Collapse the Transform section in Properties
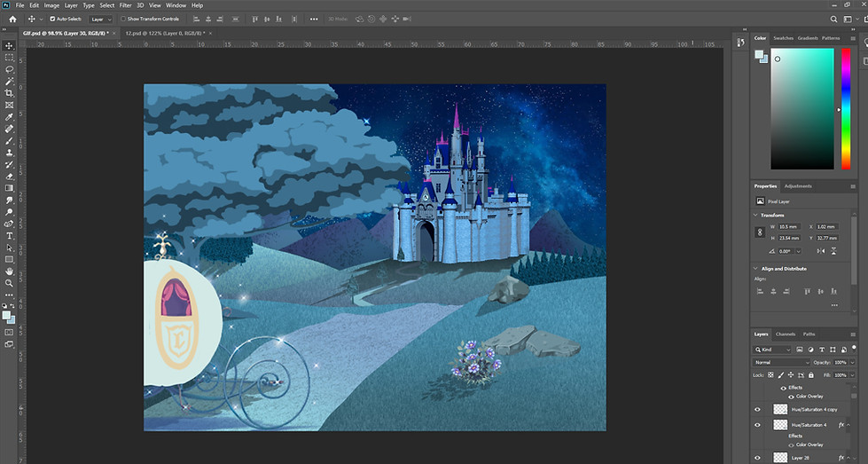The image size is (868, 464). click(755, 215)
